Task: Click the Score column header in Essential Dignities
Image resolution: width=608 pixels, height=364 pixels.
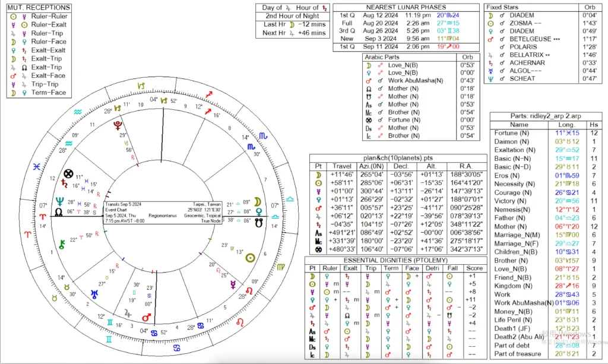Action: pyautogui.click(x=471, y=268)
